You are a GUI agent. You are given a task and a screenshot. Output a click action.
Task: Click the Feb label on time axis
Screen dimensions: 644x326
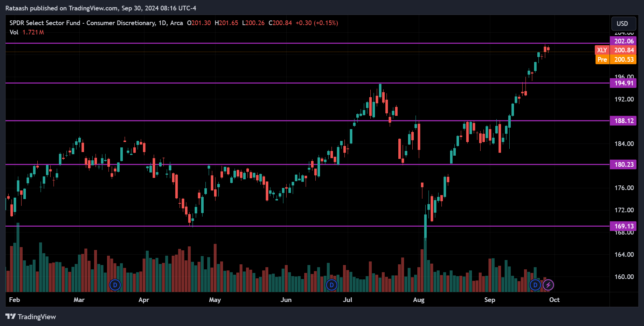[14, 300]
